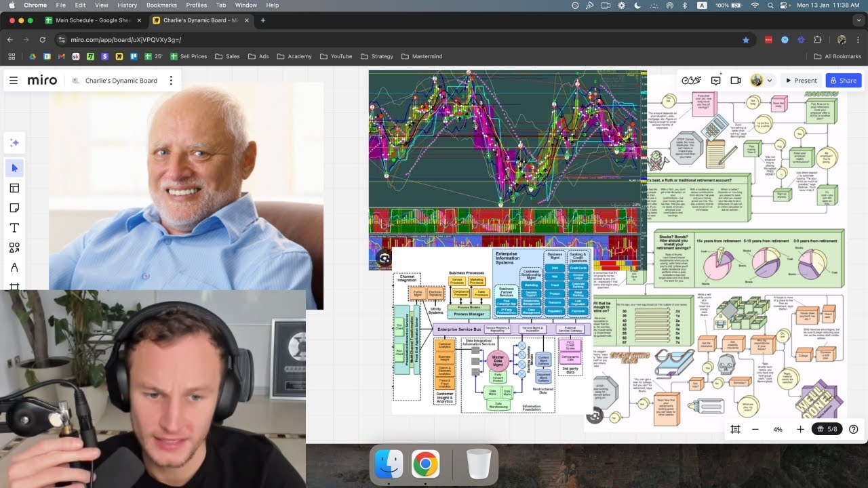Viewport: 868px width, 488px height.
Task: Open the frames panel icon
Action: (x=735, y=429)
